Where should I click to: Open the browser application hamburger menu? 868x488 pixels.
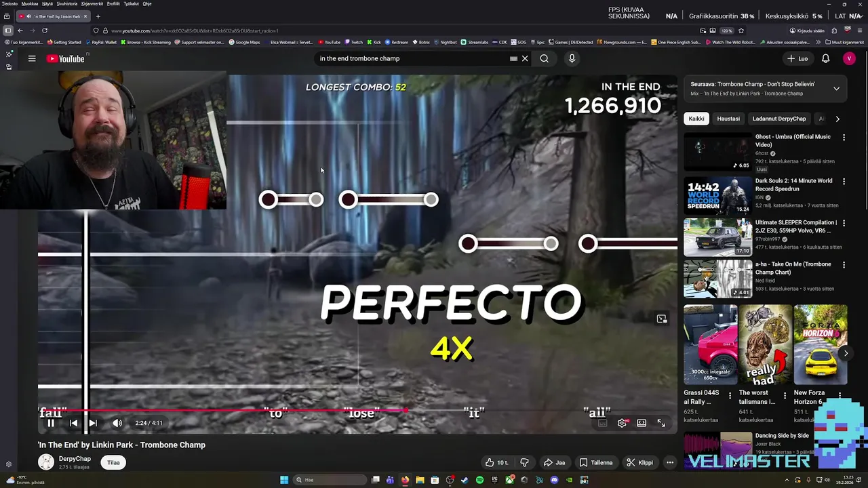tap(860, 30)
